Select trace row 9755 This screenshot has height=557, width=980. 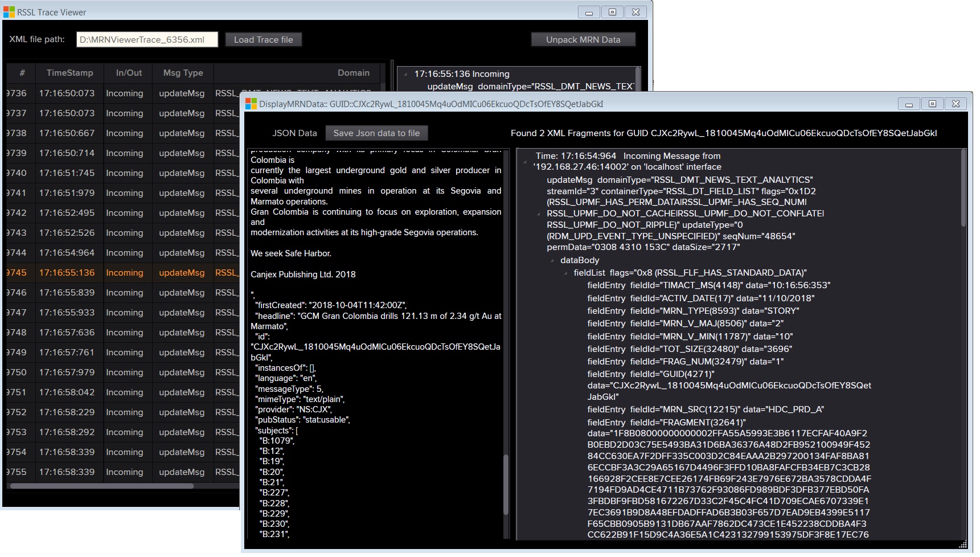(x=122, y=472)
